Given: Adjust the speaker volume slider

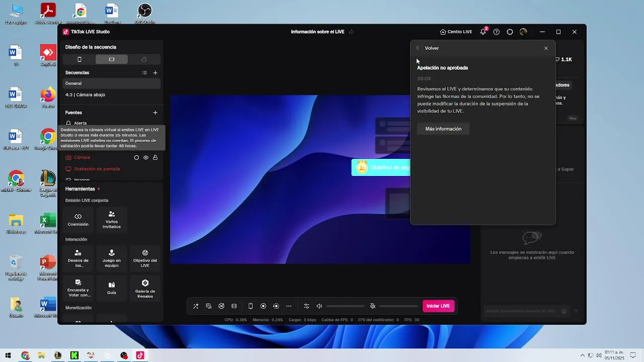Looking at the screenshot, I should 345,306.
